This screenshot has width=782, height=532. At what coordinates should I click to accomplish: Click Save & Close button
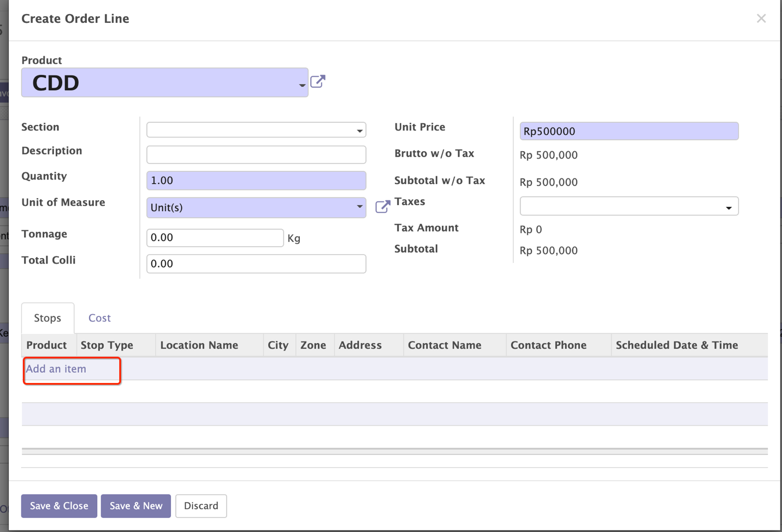click(59, 506)
